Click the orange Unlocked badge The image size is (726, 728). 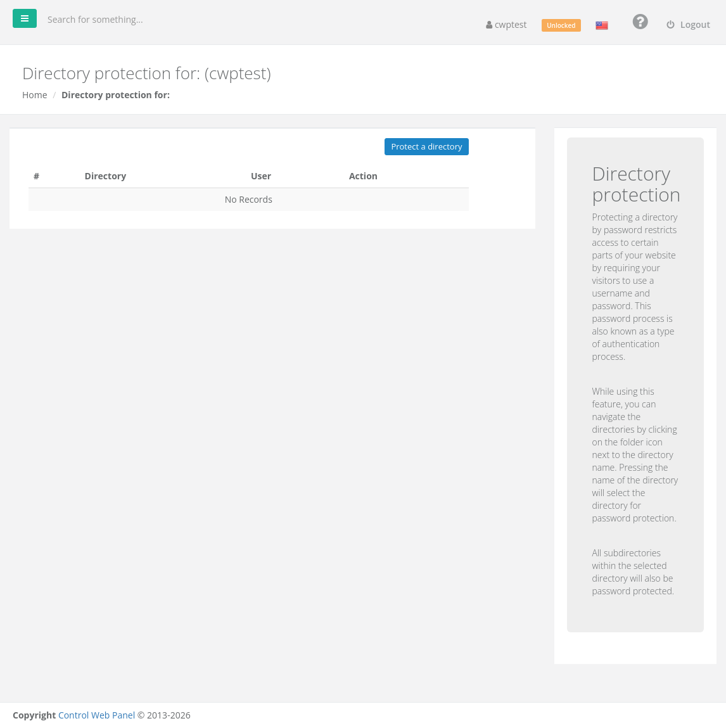coord(561,25)
